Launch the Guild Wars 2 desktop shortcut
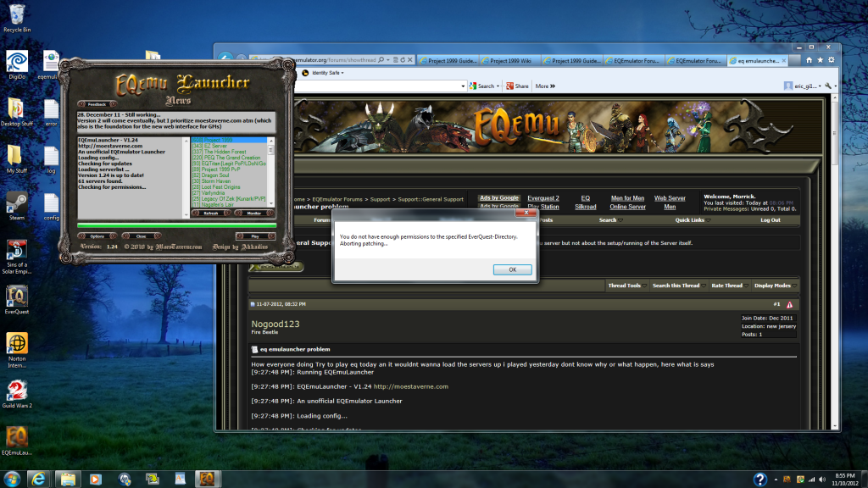868x488 pixels. pyautogui.click(x=17, y=394)
